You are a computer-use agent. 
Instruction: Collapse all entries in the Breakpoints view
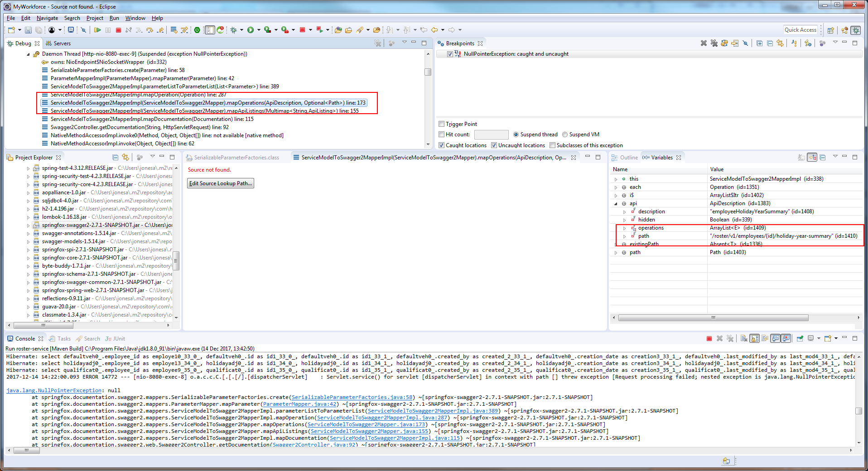point(770,43)
